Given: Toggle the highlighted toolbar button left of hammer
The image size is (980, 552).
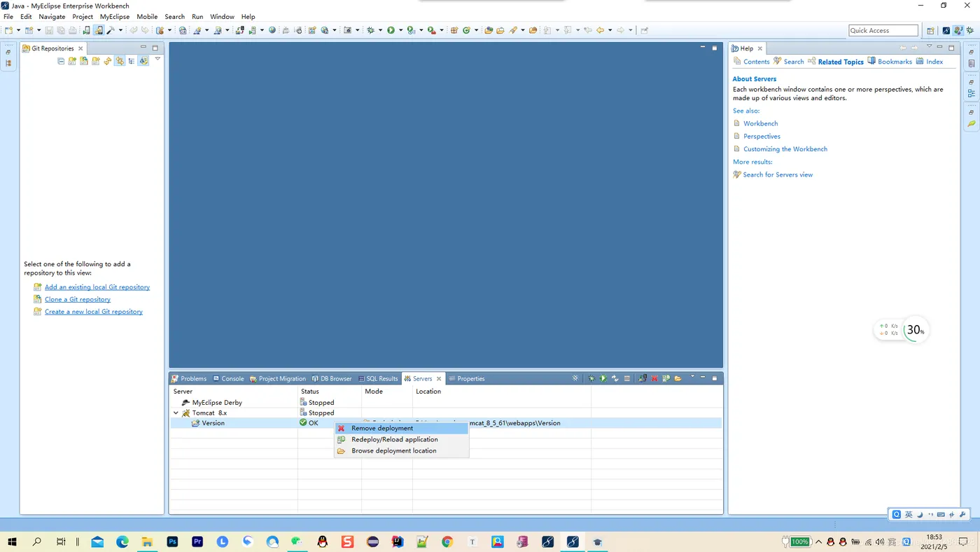Looking at the screenshot, I should pyautogui.click(x=99, y=30).
